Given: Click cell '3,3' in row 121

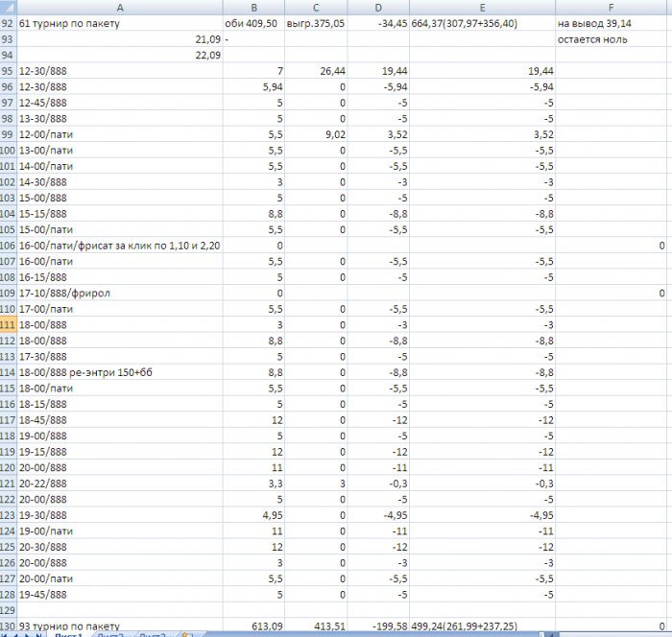Looking at the screenshot, I should click(x=253, y=484).
